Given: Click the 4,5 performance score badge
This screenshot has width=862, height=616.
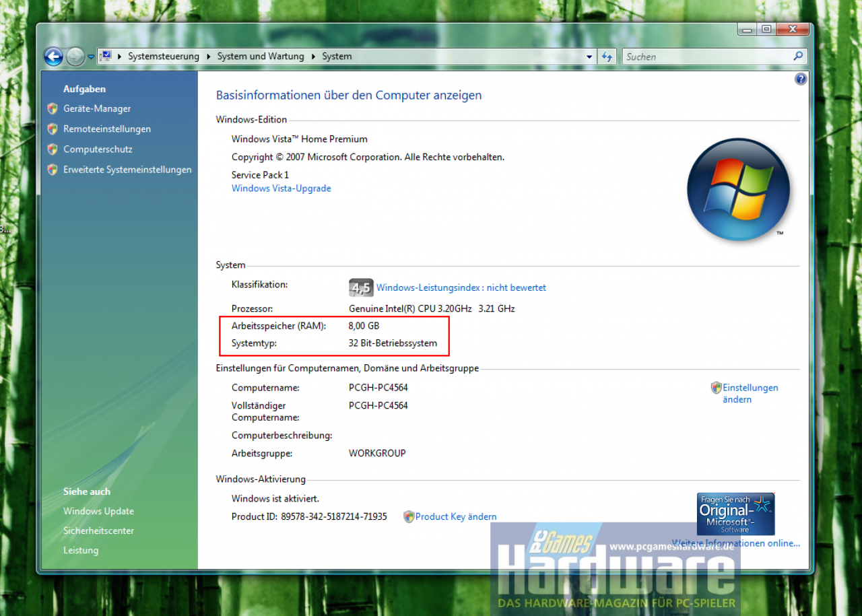Looking at the screenshot, I should pos(361,288).
